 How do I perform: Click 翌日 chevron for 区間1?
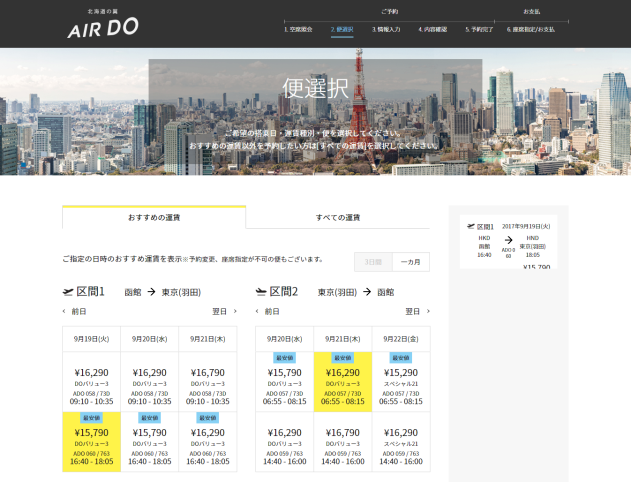235,311
